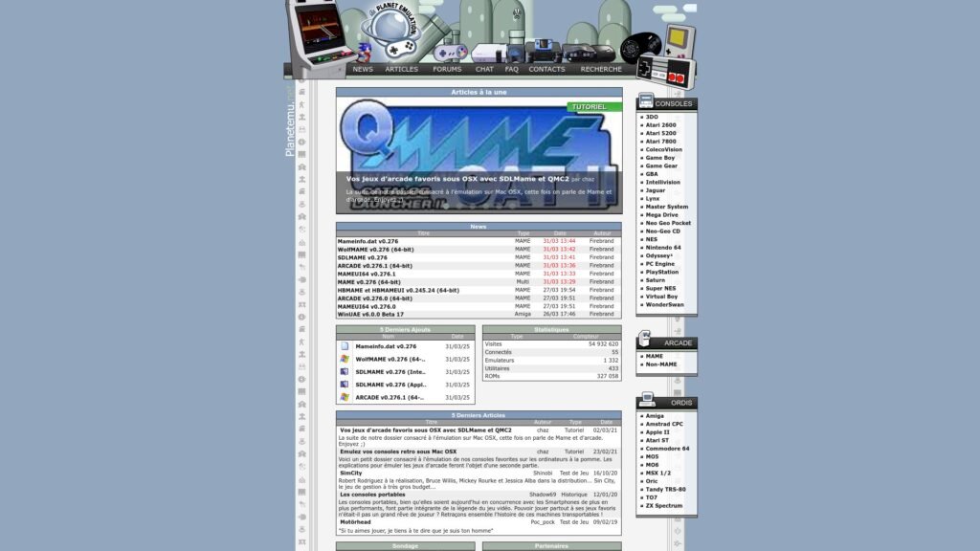Open Commodore 64 in the Ordis list
The height and width of the screenshot is (551, 980).
[667, 448]
